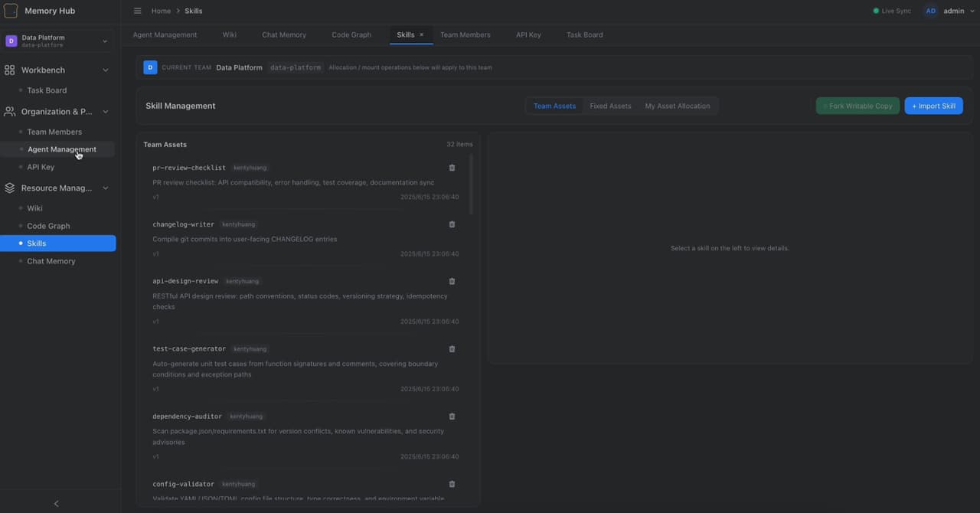Image resolution: width=980 pixels, height=513 pixels.
Task: Select the config-validator skill name
Action: [x=183, y=484]
